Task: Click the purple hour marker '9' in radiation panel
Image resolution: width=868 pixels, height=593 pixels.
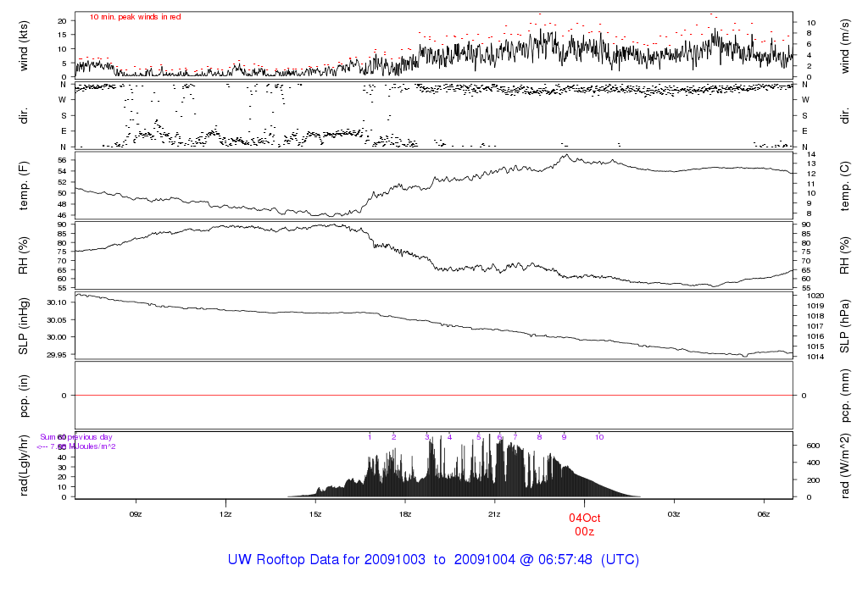Action: click(x=564, y=437)
